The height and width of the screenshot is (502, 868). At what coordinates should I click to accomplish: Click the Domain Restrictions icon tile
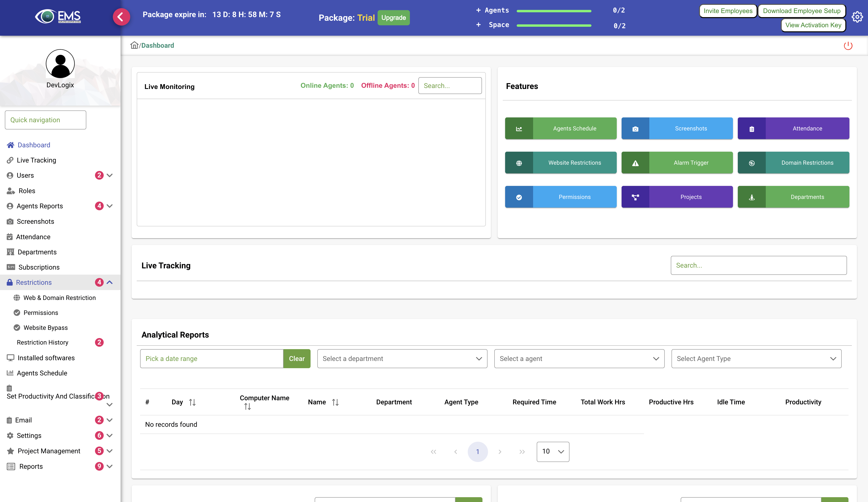pos(752,163)
